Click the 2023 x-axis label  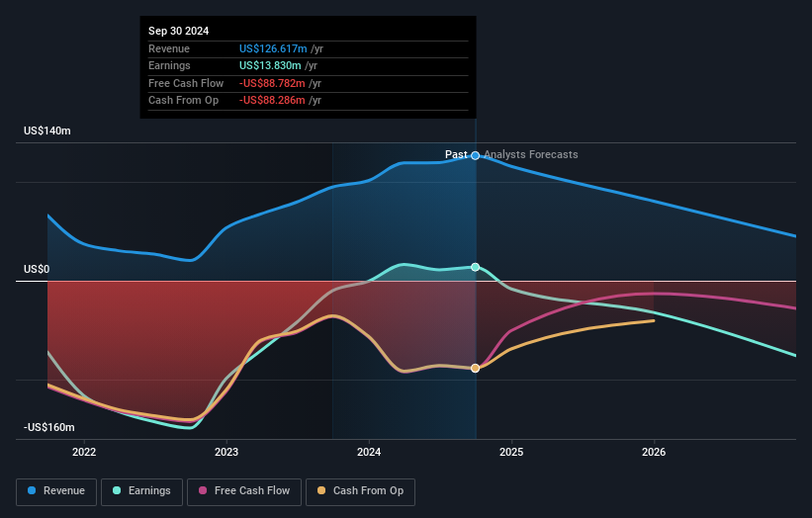pos(226,452)
